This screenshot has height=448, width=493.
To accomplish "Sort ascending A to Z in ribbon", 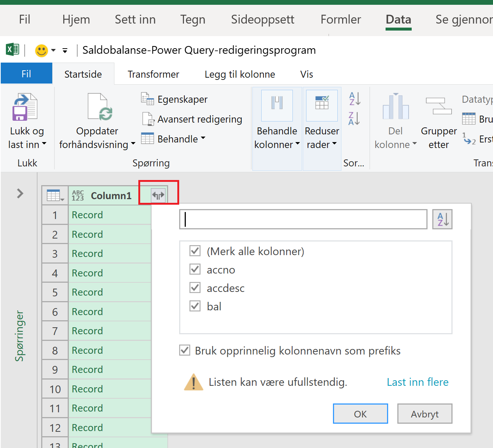I will (355, 99).
